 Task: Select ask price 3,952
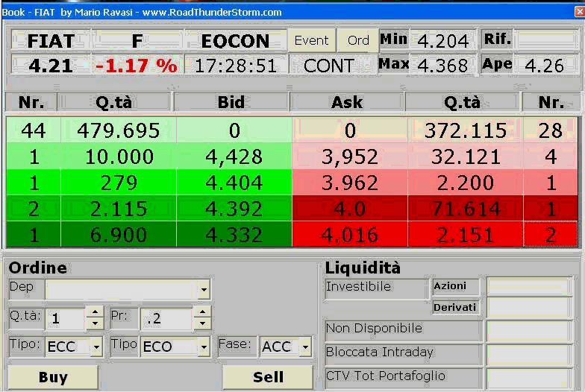(x=350, y=157)
